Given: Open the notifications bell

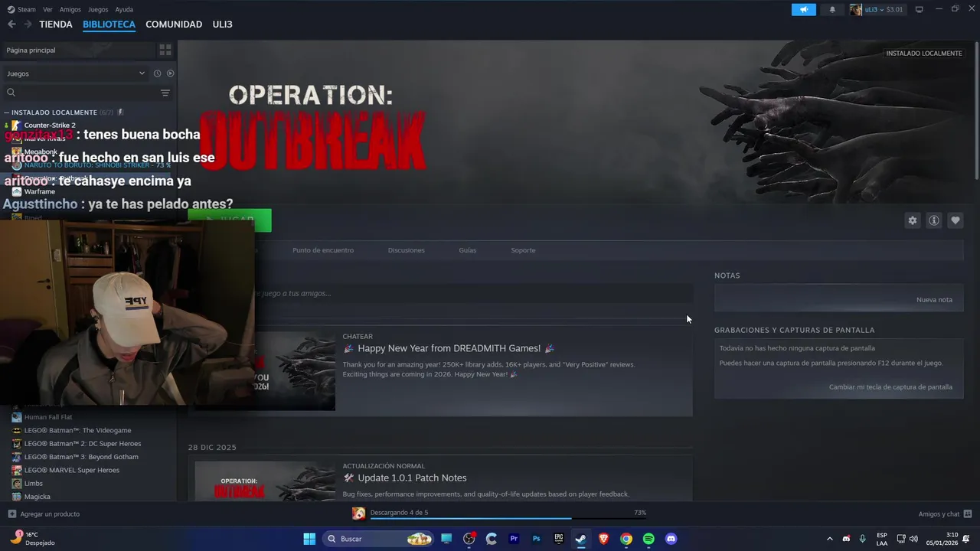Looking at the screenshot, I should (832, 9).
